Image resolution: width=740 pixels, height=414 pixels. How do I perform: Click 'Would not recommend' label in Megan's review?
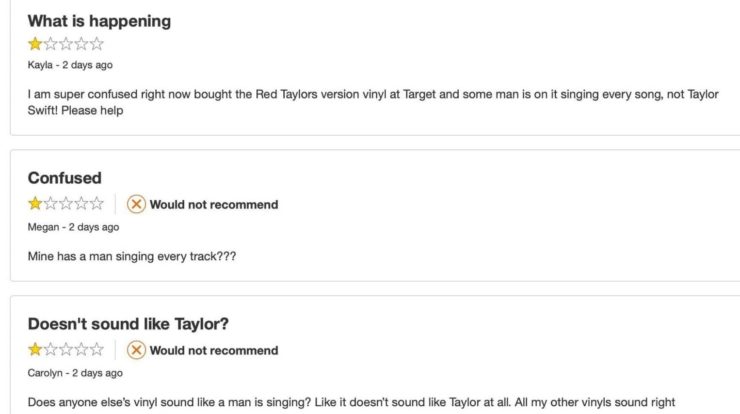coord(214,204)
